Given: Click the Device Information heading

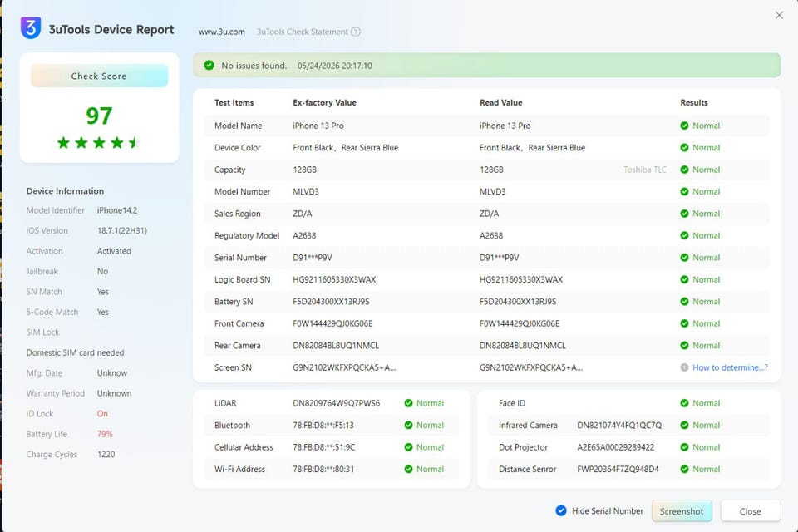Looking at the screenshot, I should (x=65, y=191).
